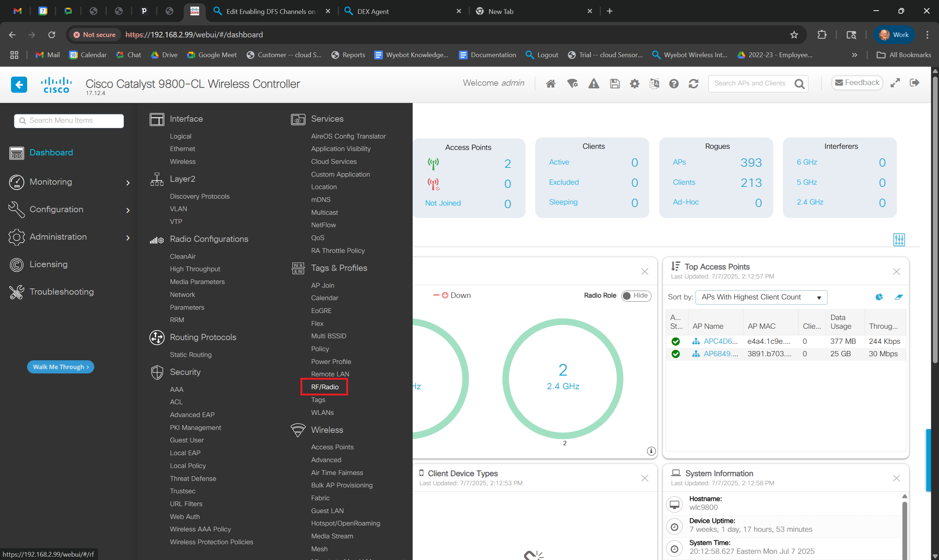The height and width of the screenshot is (560, 939).
Task: Click the Cisco logo
Action: (x=56, y=85)
